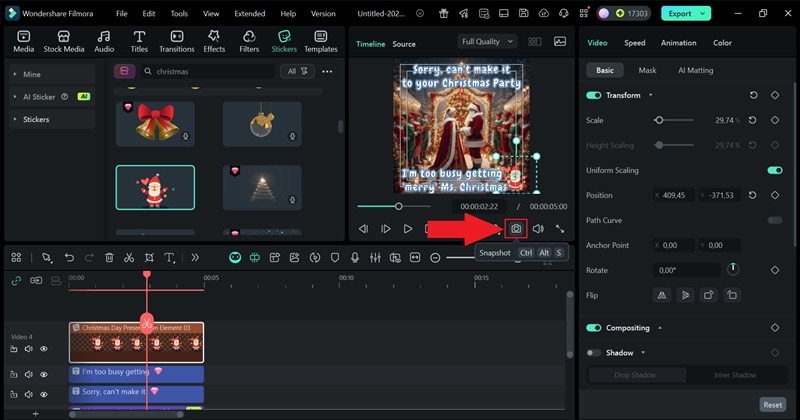Open the Export dropdown arrow
The width and height of the screenshot is (800, 420).
[703, 14]
